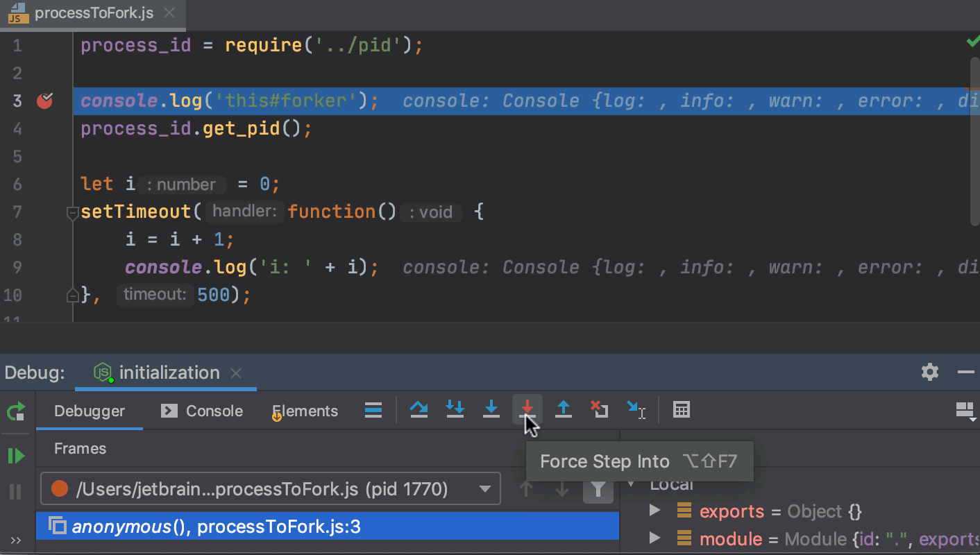
Task: Click console.log('i: ' + i) on line 9
Action: 246,268
